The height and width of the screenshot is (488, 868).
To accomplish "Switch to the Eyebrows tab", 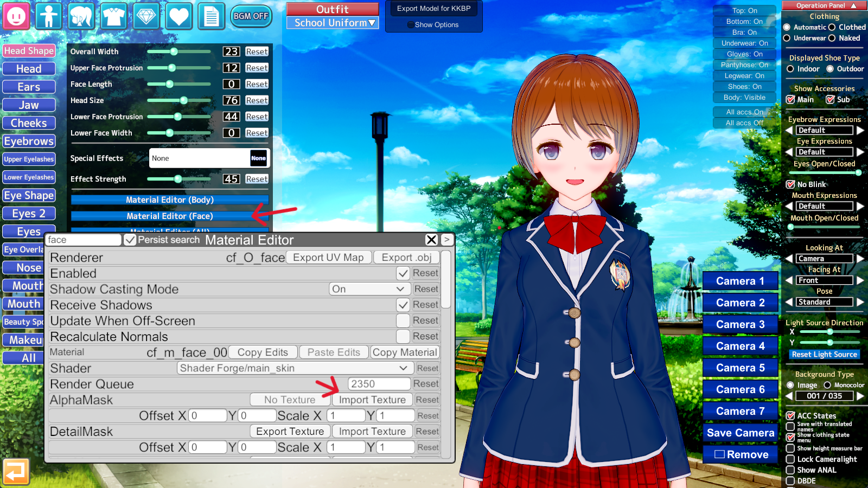I will pyautogui.click(x=29, y=141).
